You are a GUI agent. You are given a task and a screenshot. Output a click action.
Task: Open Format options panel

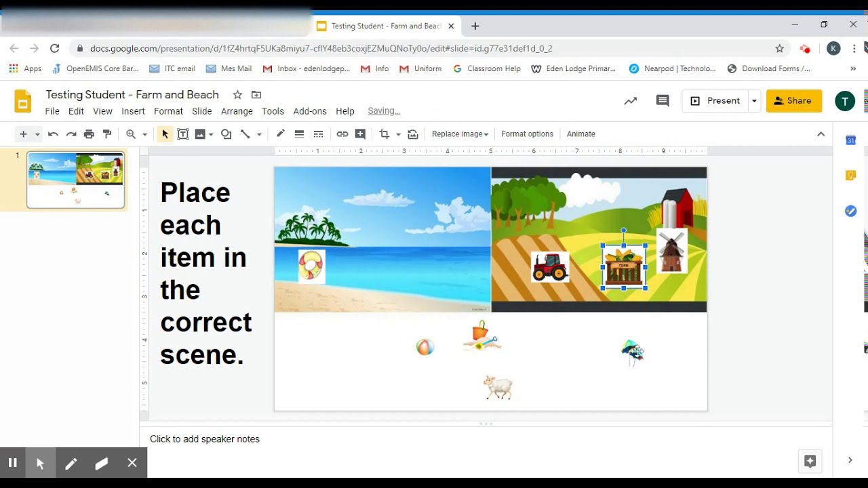pyautogui.click(x=528, y=134)
